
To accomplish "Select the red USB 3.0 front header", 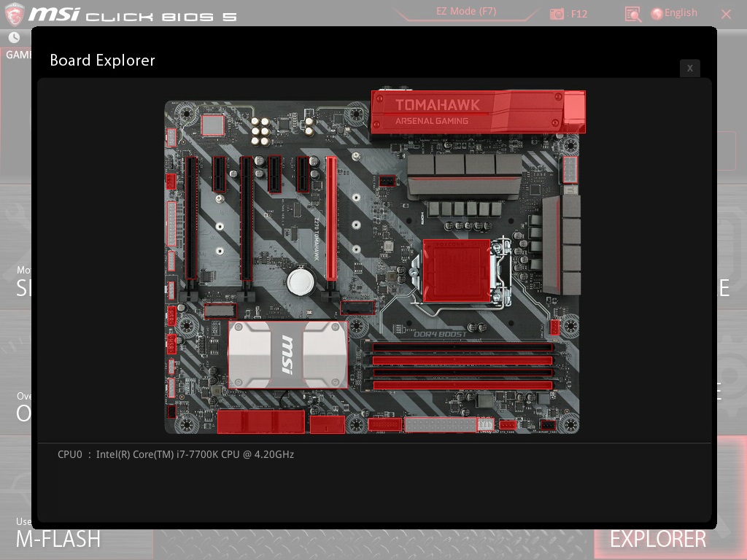I will click(x=327, y=424).
